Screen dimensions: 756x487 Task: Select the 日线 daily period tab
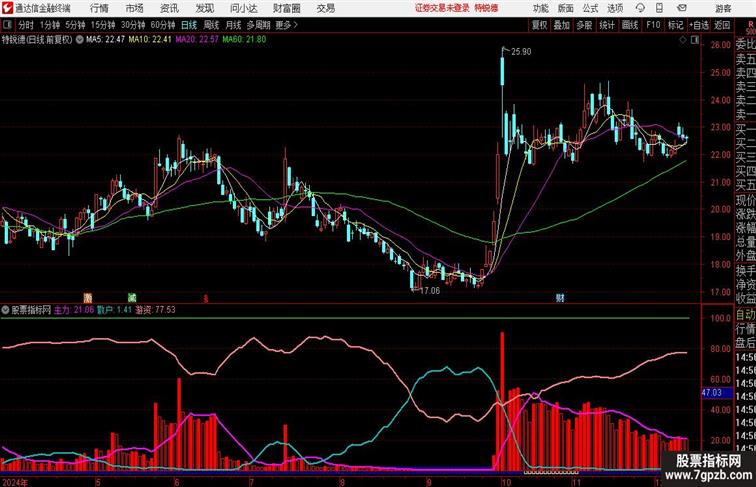pos(189,25)
